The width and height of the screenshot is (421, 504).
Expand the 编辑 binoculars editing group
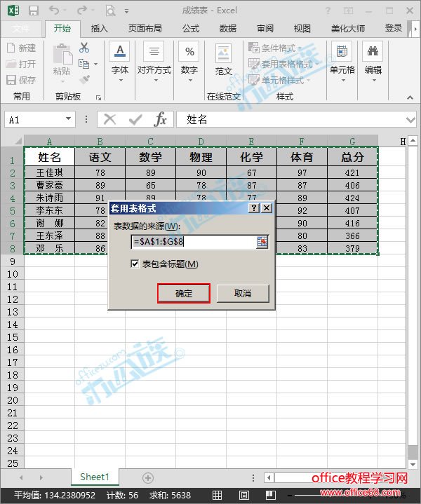click(x=373, y=62)
